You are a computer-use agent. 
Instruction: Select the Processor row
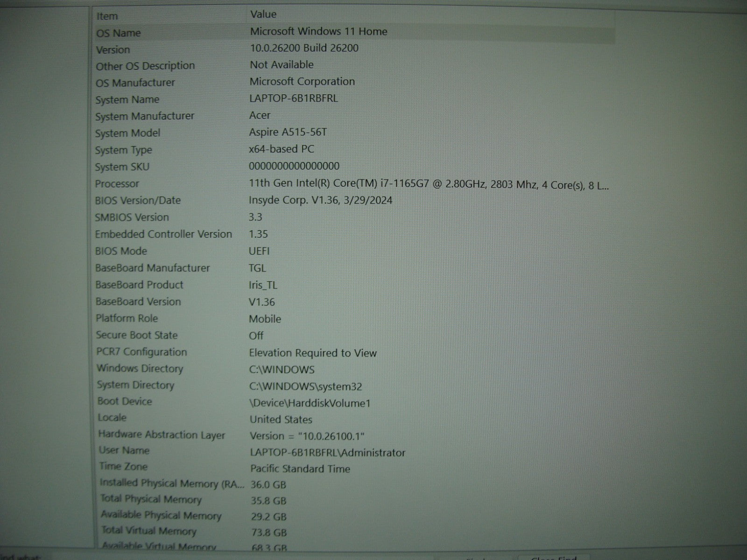[x=117, y=184]
